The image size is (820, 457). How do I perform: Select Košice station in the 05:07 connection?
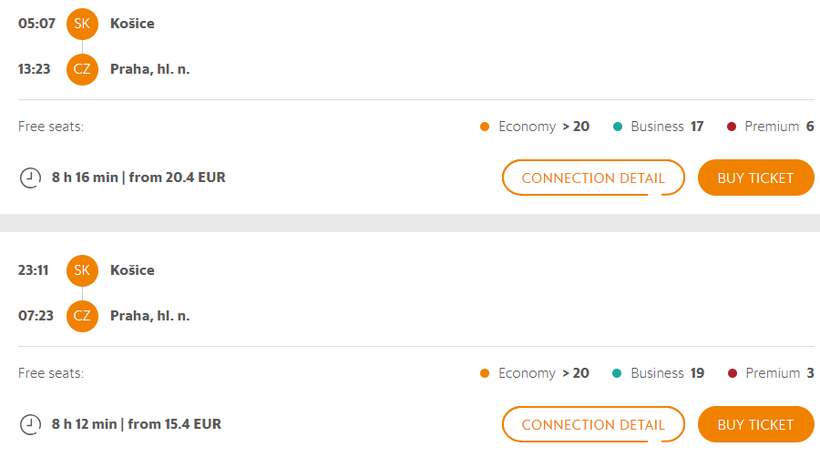[132, 24]
